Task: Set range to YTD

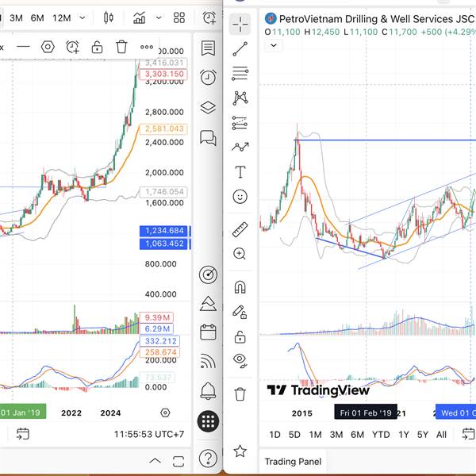Action: coord(381,435)
